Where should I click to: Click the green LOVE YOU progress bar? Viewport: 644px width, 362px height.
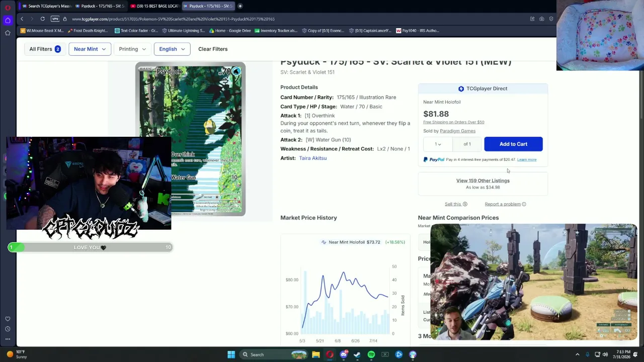tap(91, 247)
